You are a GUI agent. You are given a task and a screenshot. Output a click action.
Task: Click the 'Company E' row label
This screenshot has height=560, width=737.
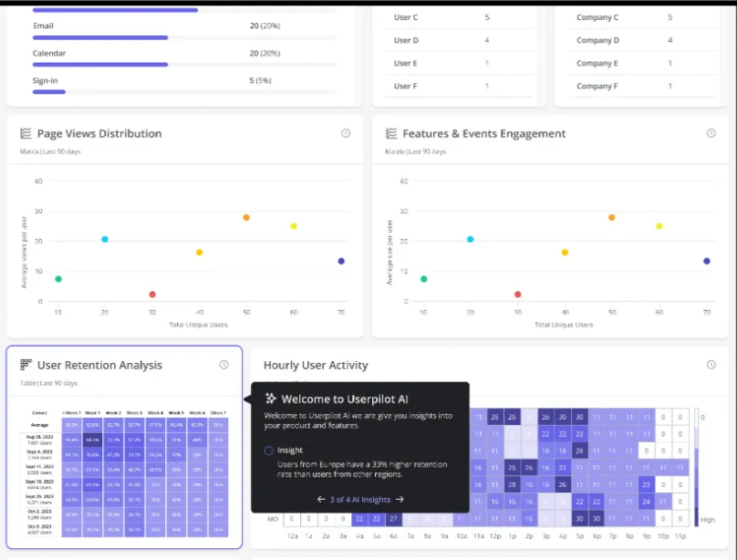[x=597, y=63]
